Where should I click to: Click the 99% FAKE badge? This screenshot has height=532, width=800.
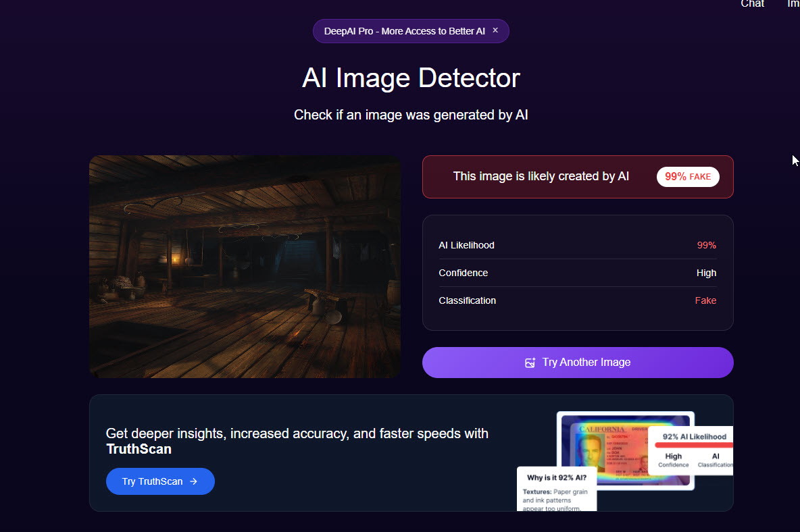pos(688,177)
